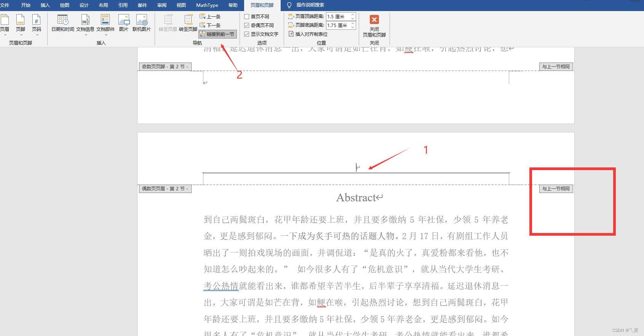Select the 页眉和页脚 Header & Footer tab
This screenshot has height=336, width=644.
click(x=262, y=5)
